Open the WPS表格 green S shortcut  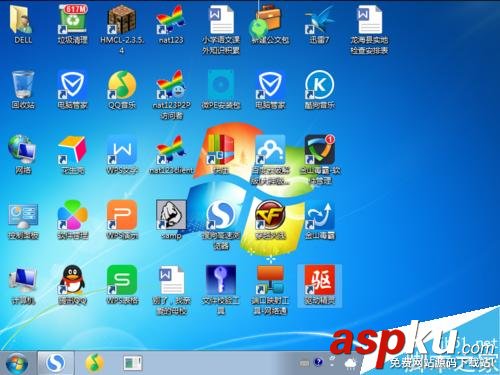pos(122,279)
